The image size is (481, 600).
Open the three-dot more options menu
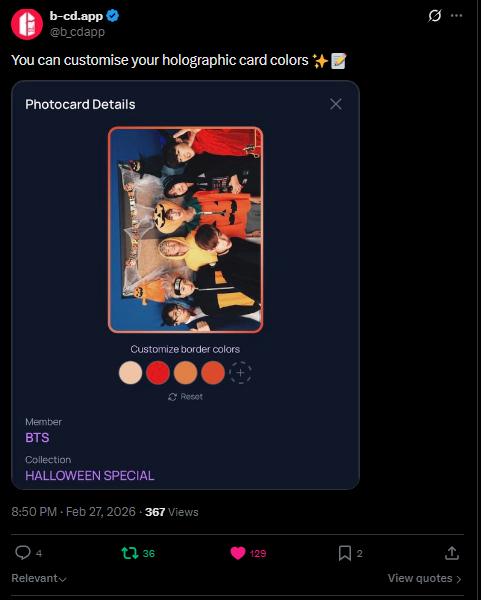click(x=456, y=16)
